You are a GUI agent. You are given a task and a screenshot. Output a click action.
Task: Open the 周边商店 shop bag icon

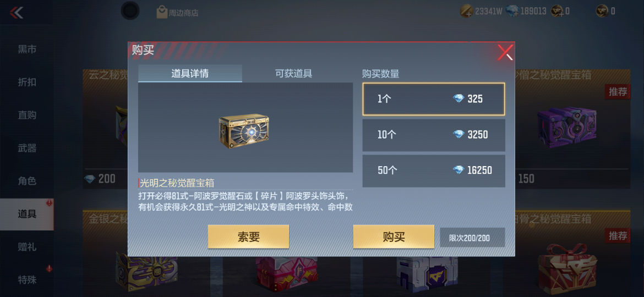pos(162,12)
